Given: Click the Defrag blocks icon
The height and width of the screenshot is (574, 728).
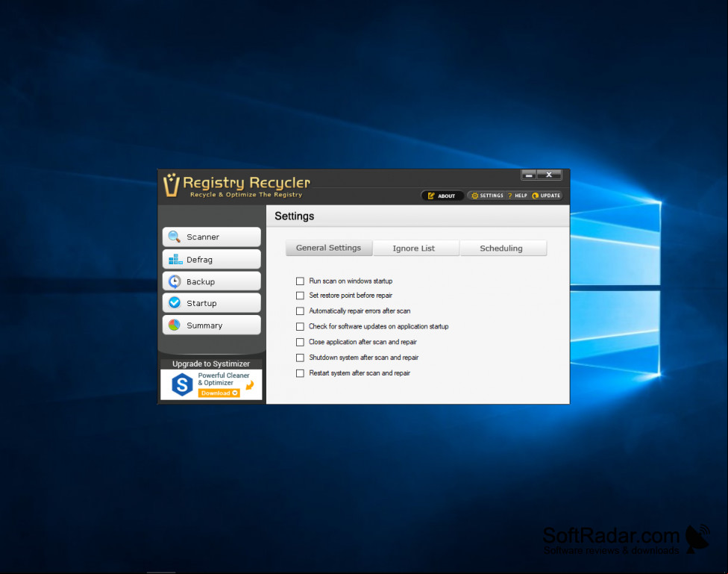Looking at the screenshot, I should (x=175, y=259).
